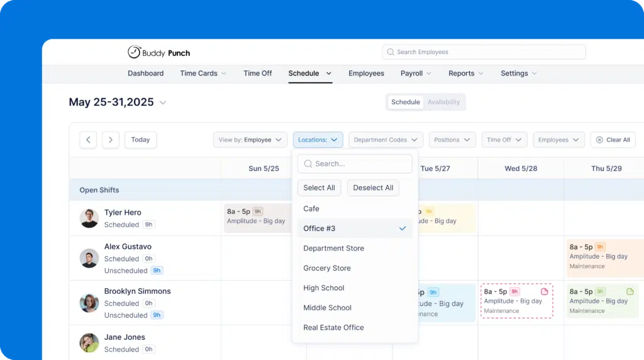Image resolution: width=644 pixels, height=360 pixels.
Task: Expand the May 25-31, 2025 date dropdown
Action: [163, 103]
